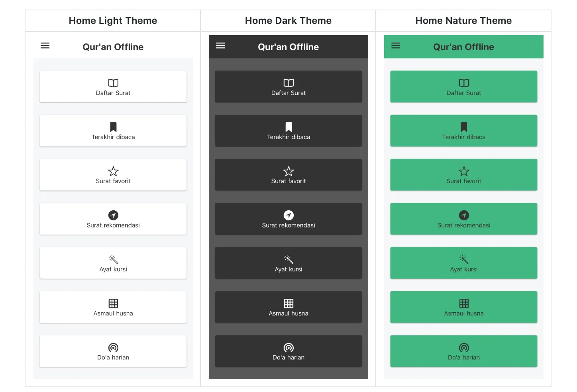Click magic wand icon on Dark Ayat kursi
This screenshot has height=392, width=577.
(288, 259)
